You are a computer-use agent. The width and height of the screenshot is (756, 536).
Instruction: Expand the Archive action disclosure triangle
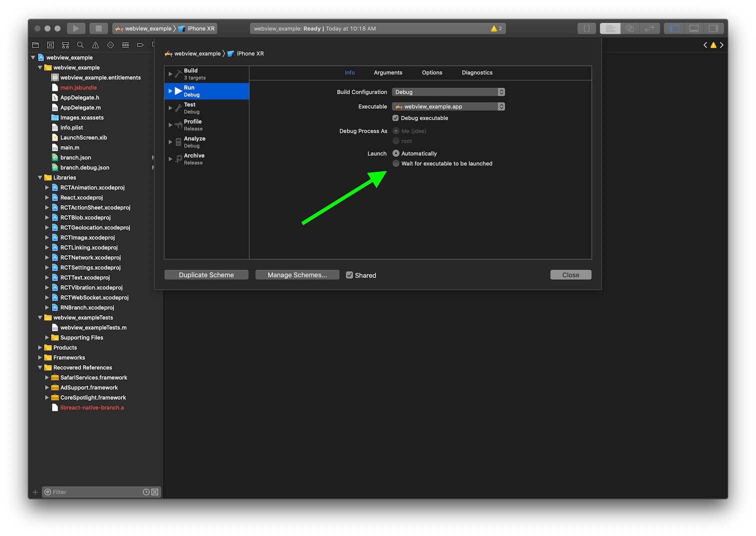point(170,159)
